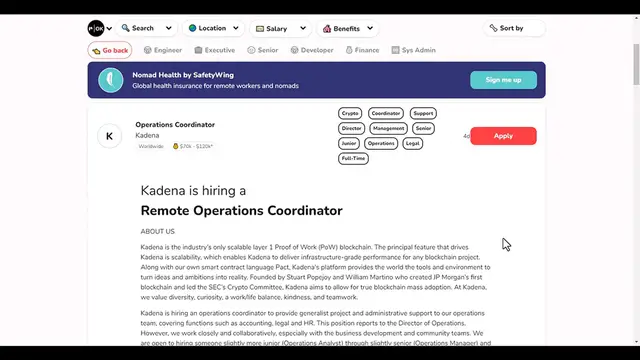Click the $70k - $120k salary tag
Viewport: 640px width, 360px height.
coord(193,146)
